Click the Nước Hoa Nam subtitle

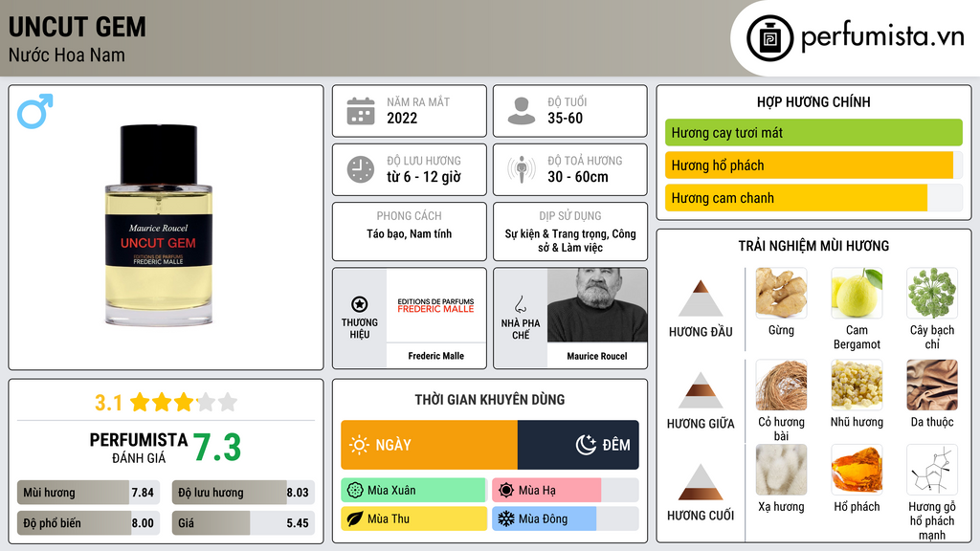[x=66, y=55]
